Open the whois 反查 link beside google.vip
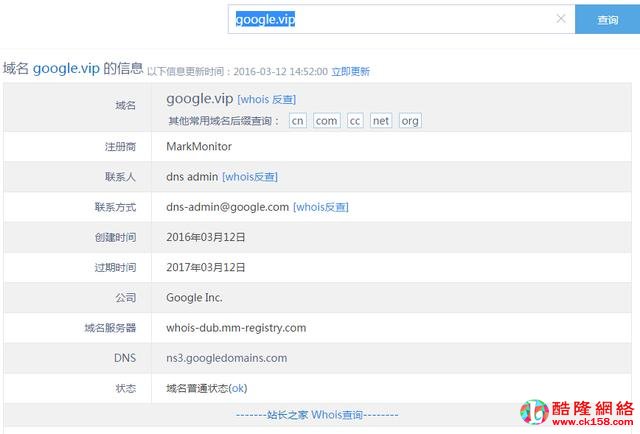The width and height of the screenshot is (640, 434). click(x=267, y=99)
